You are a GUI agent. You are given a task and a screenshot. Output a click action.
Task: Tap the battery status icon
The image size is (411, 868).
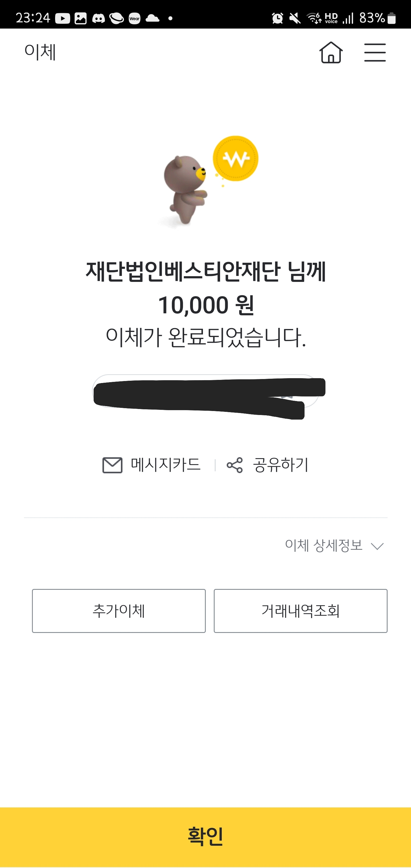pyautogui.click(x=392, y=18)
